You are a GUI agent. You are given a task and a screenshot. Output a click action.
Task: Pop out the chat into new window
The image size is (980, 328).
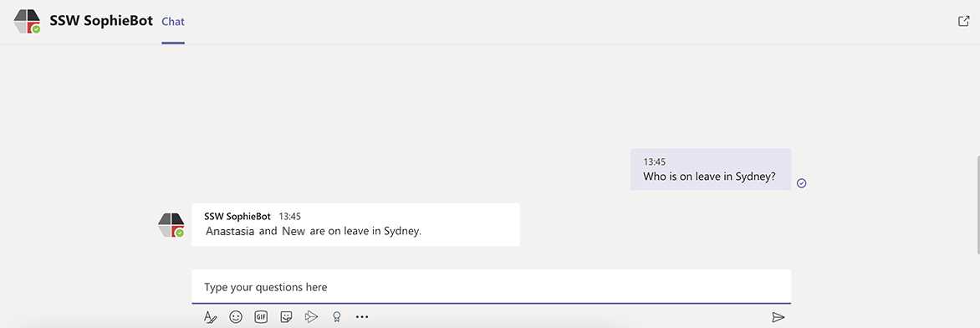[x=963, y=21]
